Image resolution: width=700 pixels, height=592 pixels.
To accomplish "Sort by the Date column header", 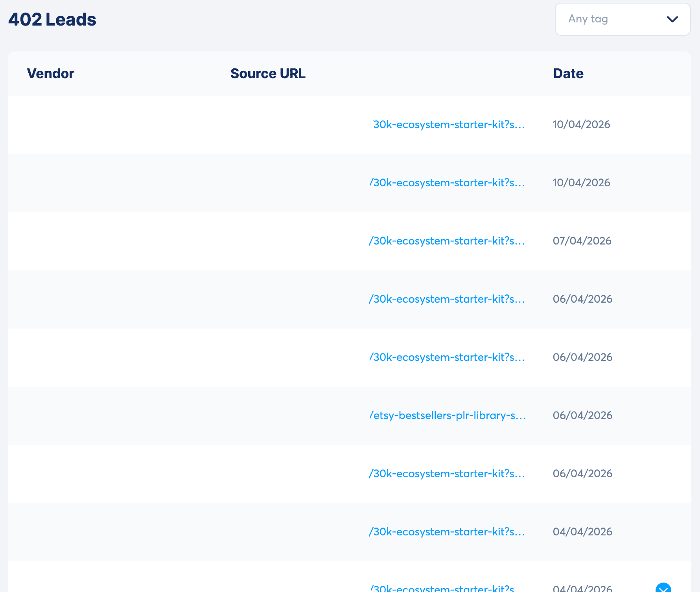I will pyautogui.click(x=568, y=74).
